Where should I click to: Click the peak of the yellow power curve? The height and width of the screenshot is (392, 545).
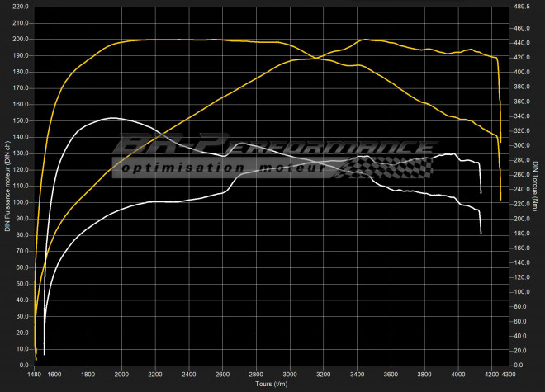tap(365, 40)
